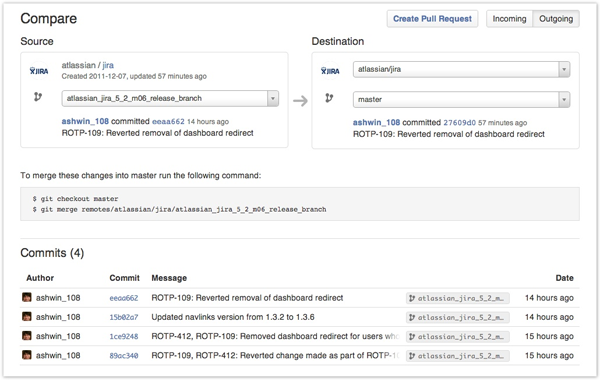The width and height of the screenshot is (600, 381).
Task: Click branch tag on the 1ce9248 commit row
Action: point(458,337)
